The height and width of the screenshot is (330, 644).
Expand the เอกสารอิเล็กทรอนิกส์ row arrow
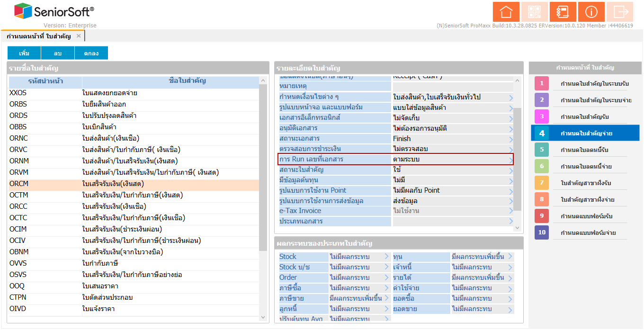[511, 118]
